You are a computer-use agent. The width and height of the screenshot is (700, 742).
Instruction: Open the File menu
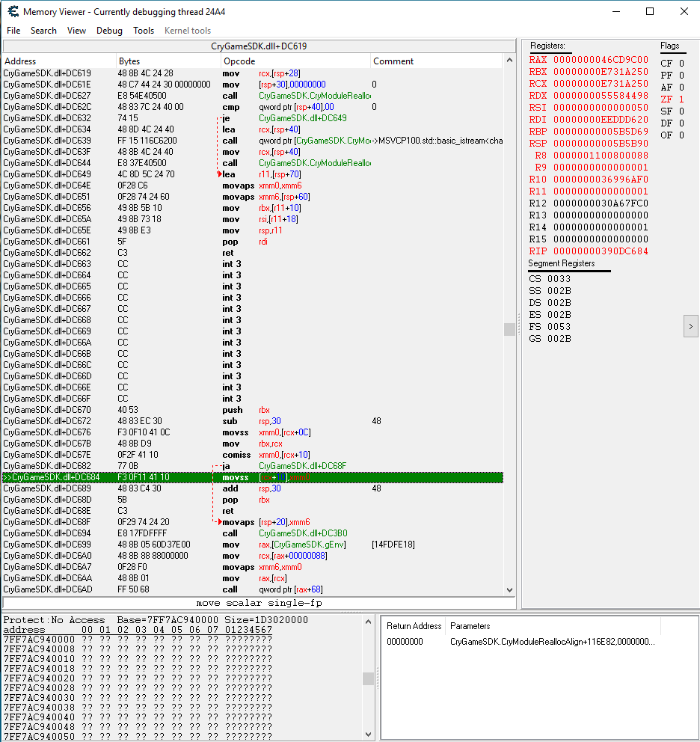click(13, 31)
